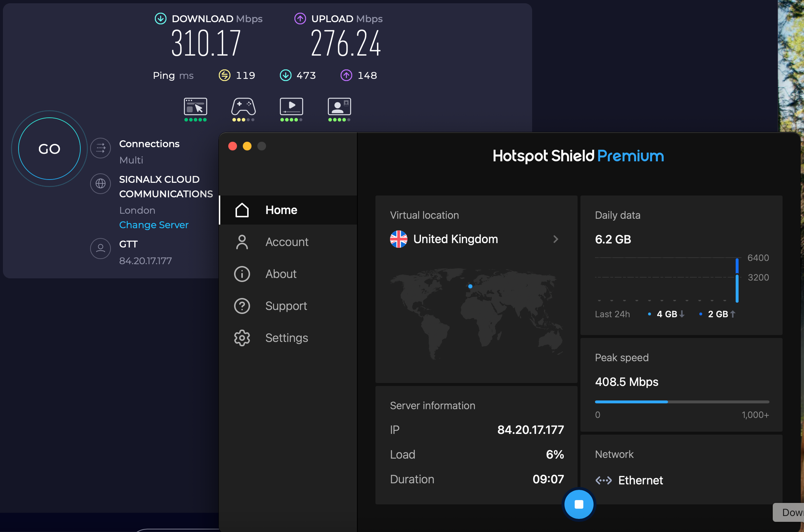Expand the virtual location chevron arrow

(x=556, y=239)
